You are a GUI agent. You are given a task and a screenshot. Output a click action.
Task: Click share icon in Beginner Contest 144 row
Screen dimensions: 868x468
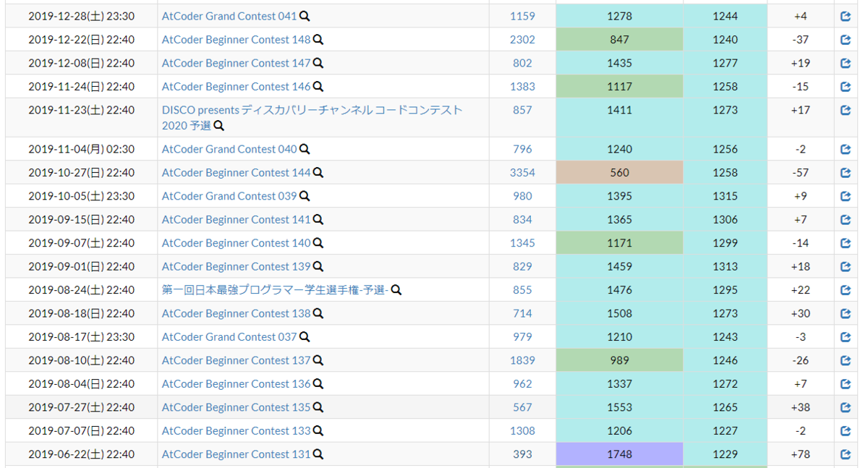846,173
